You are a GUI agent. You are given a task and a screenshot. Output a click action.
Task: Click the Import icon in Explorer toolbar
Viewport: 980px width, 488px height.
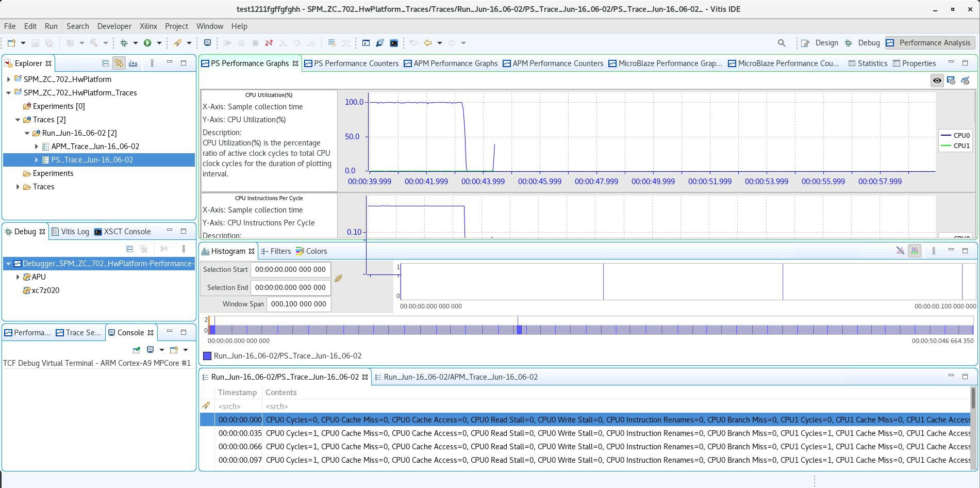(133, 63)
